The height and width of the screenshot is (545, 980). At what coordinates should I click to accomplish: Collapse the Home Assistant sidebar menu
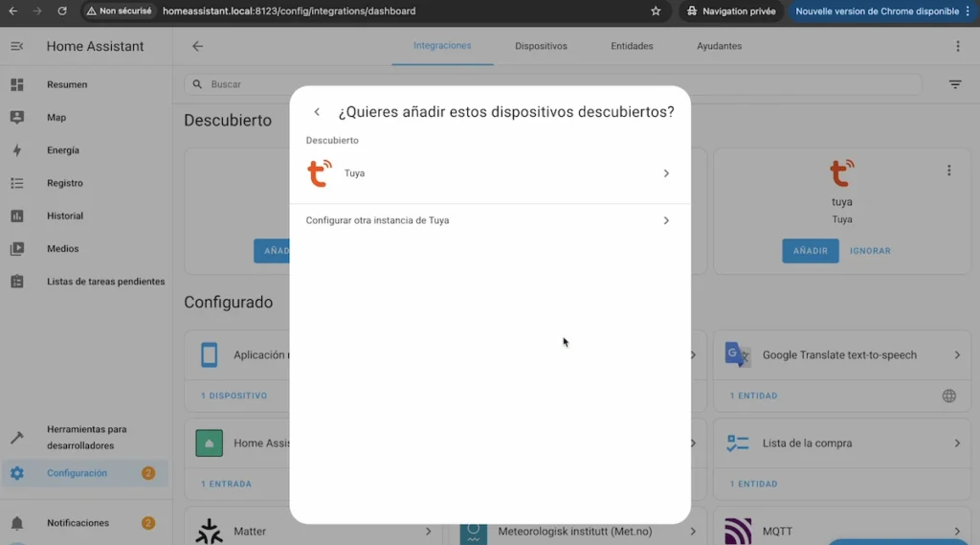(17, 46)
